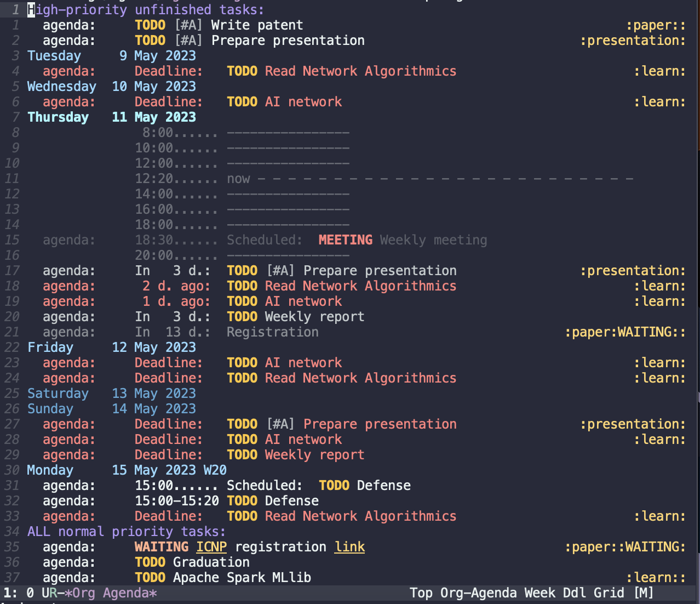Click the 'ALL normal priority tasks:' header
Screen dimensions: 700x604
pos(127,532)
